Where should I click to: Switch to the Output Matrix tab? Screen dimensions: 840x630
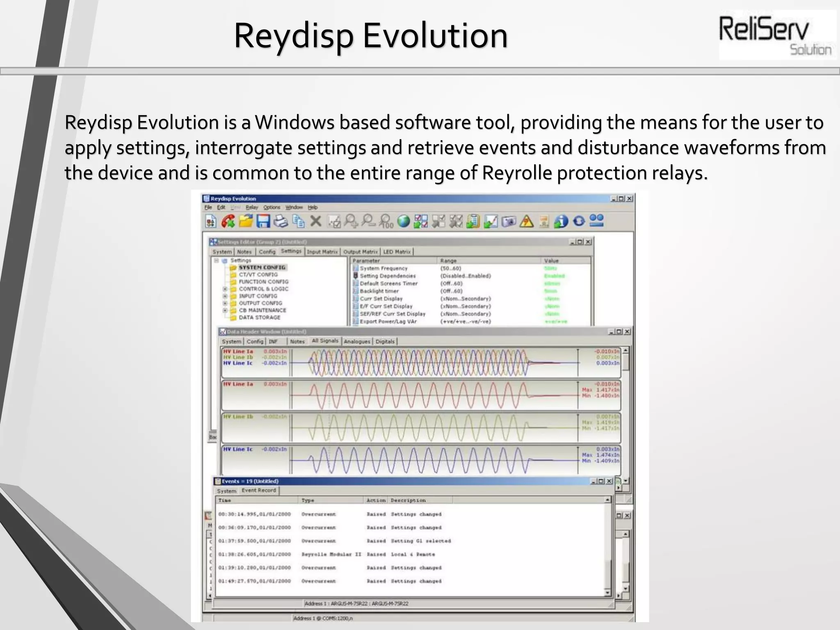[360, 252]
